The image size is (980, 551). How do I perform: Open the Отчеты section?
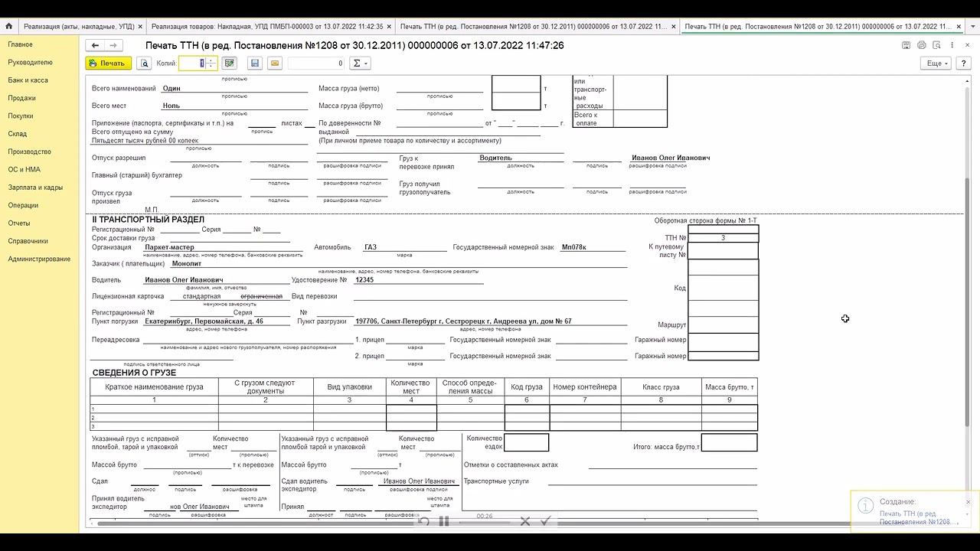(x=19, y=223)
